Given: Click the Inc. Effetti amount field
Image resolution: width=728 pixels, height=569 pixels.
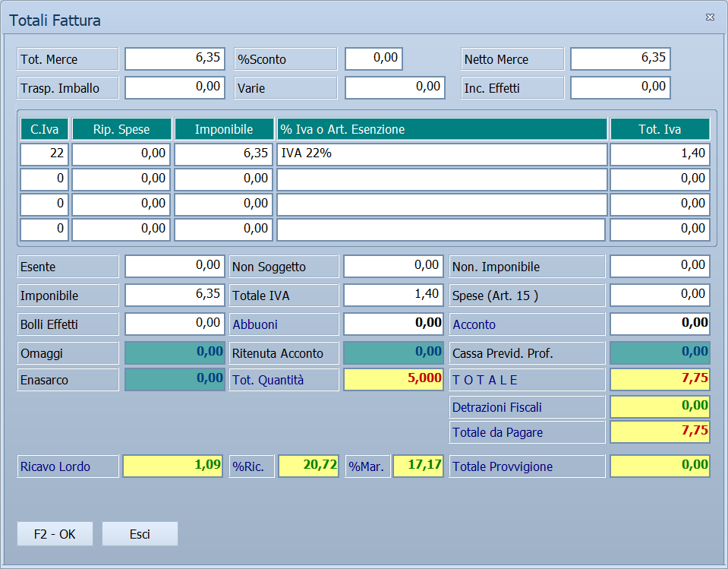Looking at the screenshot, I should point(620,87).
